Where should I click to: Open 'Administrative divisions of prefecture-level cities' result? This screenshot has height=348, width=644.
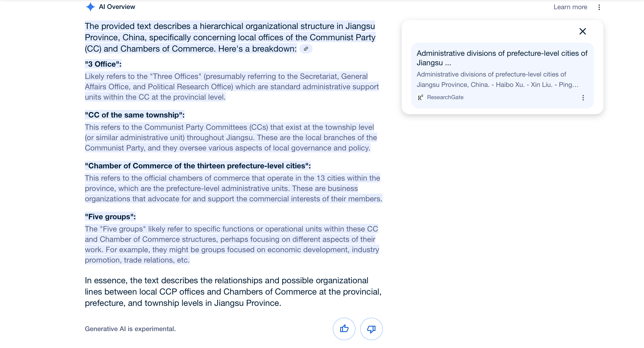502,58
